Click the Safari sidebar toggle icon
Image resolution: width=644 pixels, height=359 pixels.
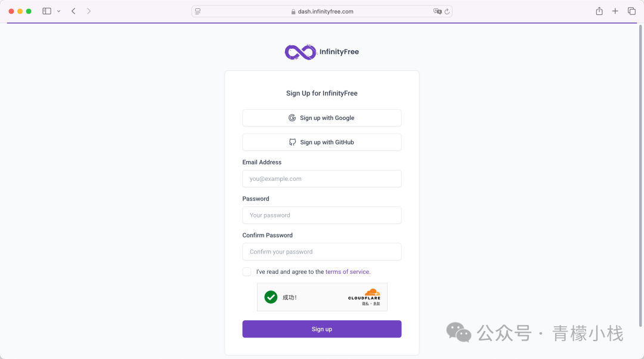[x=47, y=11]
